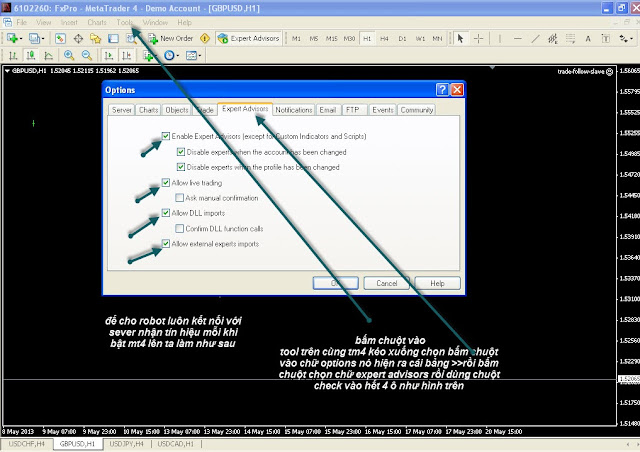
Task: Select the horizontal line drawing tool
Action: 518,38
